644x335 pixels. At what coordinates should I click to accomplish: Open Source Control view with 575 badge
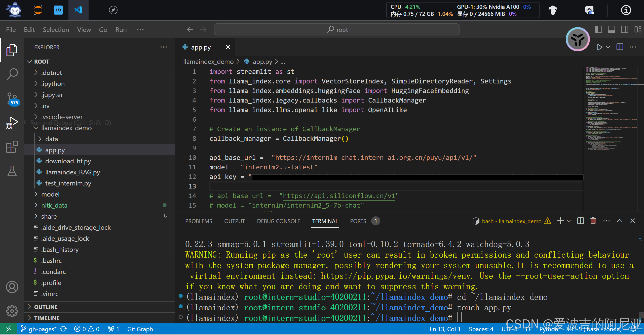click(12, 99)
